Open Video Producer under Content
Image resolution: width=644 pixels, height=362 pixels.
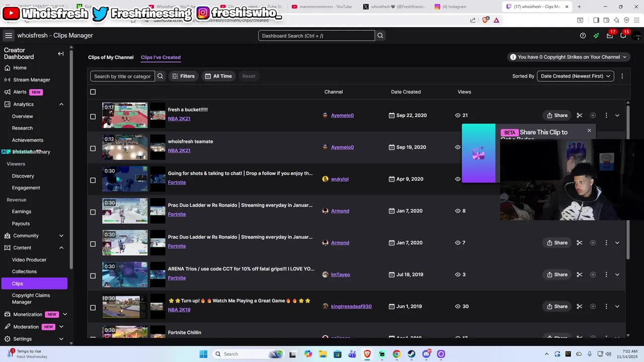29,260
